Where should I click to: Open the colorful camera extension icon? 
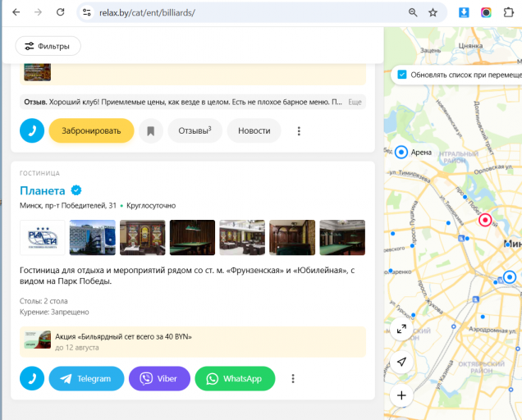[486, 12]
